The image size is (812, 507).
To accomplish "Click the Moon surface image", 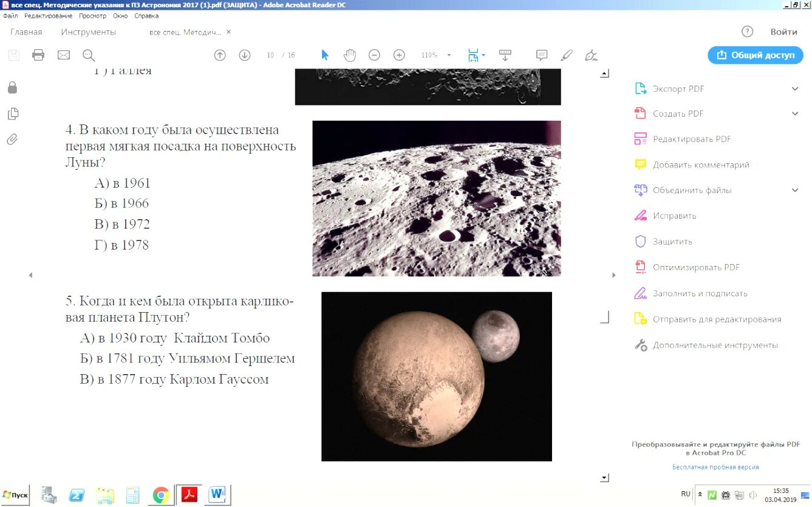I will tap(437, 199).
